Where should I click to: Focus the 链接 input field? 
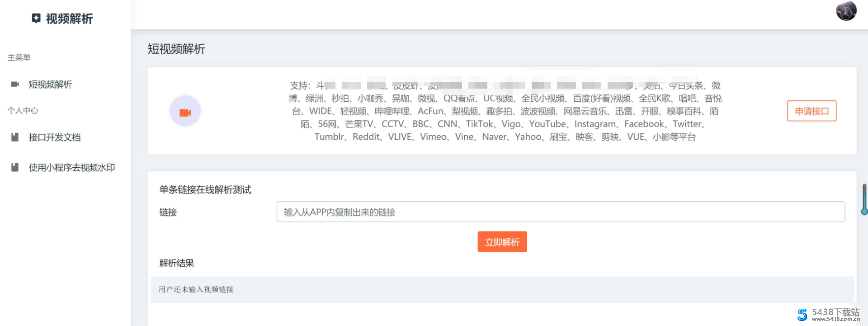(561, 212)
